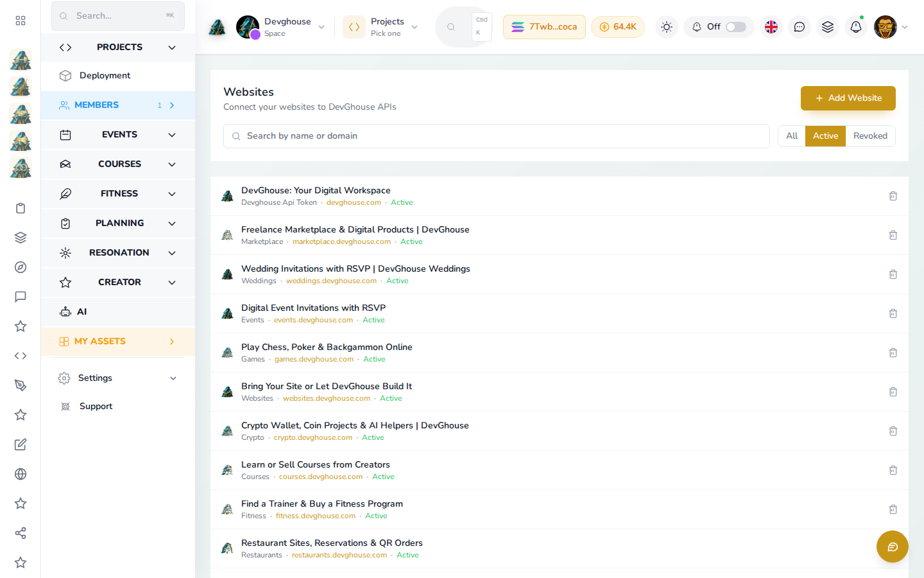Open the Devghouse Space dropdown

(280, 27)
